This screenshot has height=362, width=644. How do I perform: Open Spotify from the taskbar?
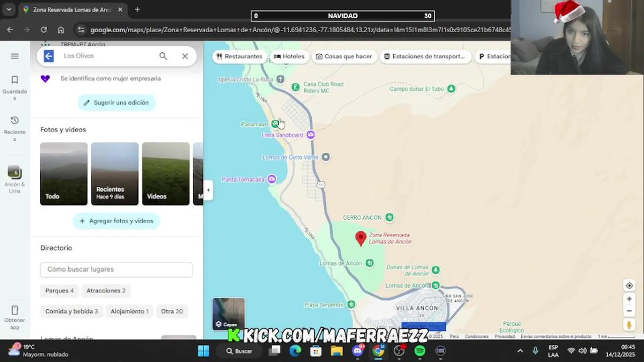[420, 351]
